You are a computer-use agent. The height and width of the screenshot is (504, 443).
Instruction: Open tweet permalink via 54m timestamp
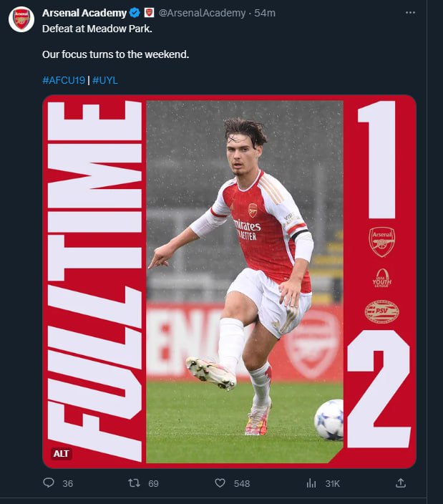coord(266,13)
